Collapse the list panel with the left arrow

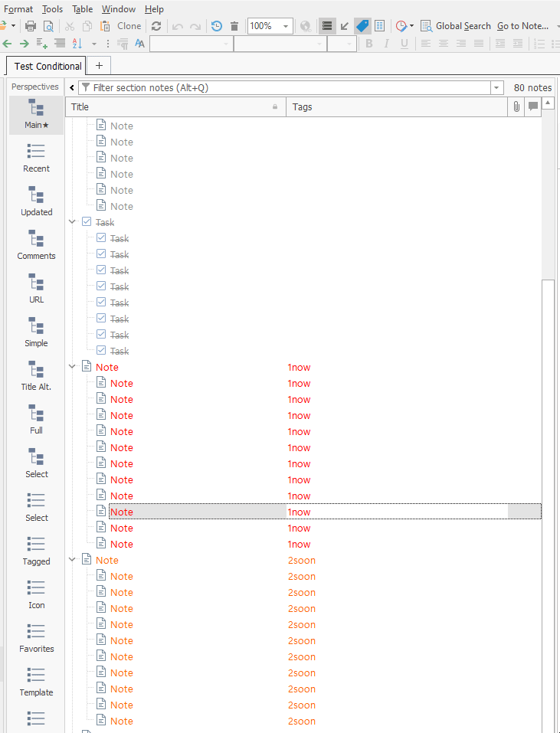[x=72, y=88]
